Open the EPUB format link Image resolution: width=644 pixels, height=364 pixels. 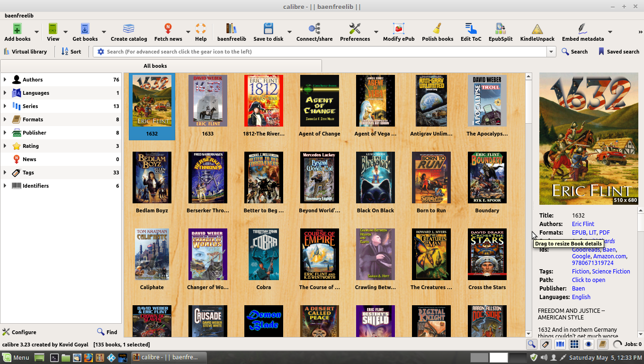click(x=579, y=233)
